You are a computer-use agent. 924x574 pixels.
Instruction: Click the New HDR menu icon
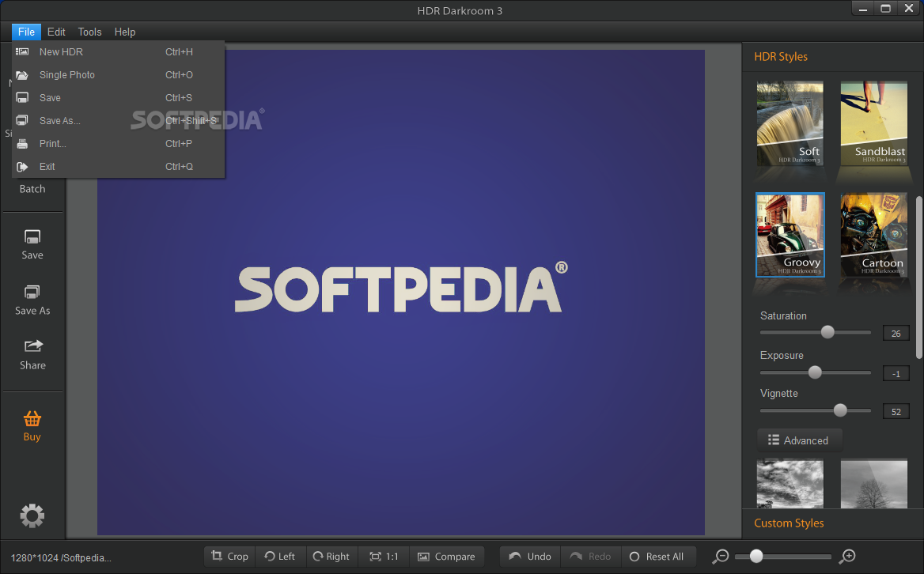[x=22, y=52]
